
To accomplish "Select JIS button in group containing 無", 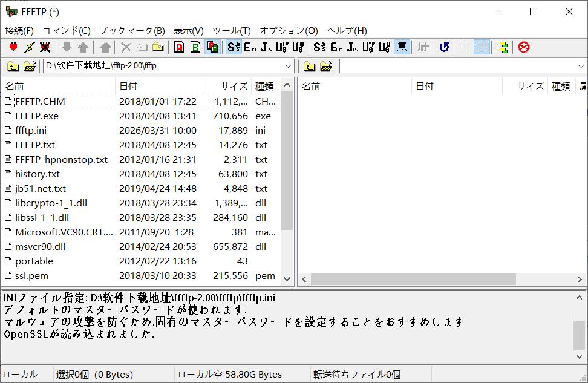I will (x=353, y=47).
